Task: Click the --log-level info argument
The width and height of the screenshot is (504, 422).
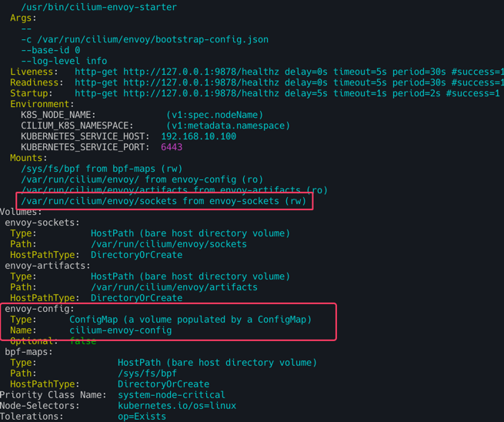Action: click(x=64, y=61)
